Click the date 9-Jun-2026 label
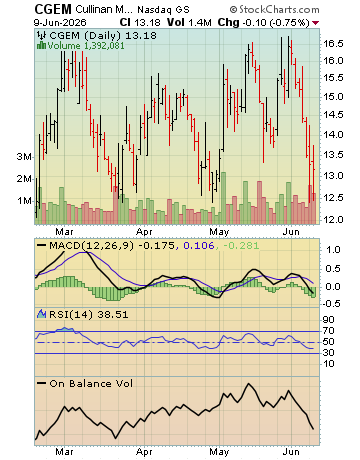 60,23
